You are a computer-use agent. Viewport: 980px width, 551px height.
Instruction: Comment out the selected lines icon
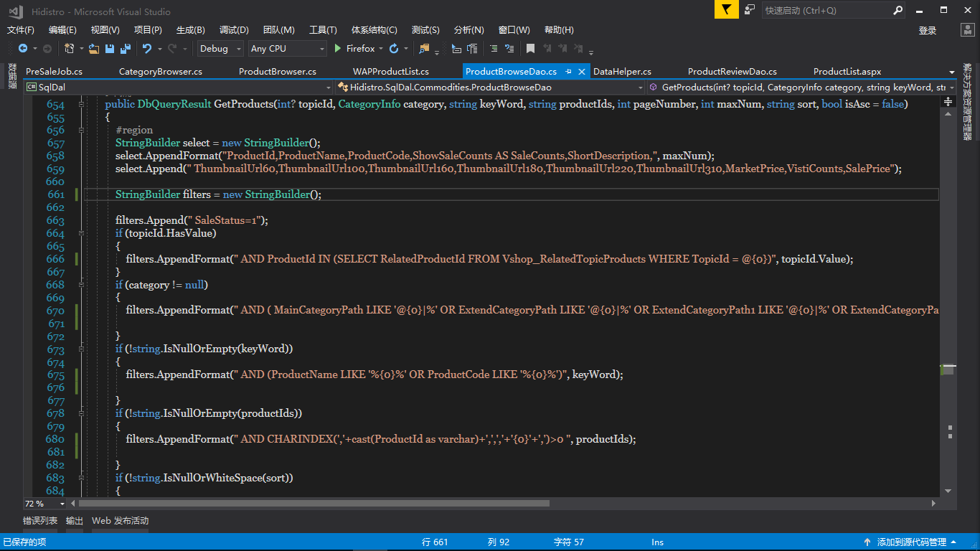coord(494,49)
